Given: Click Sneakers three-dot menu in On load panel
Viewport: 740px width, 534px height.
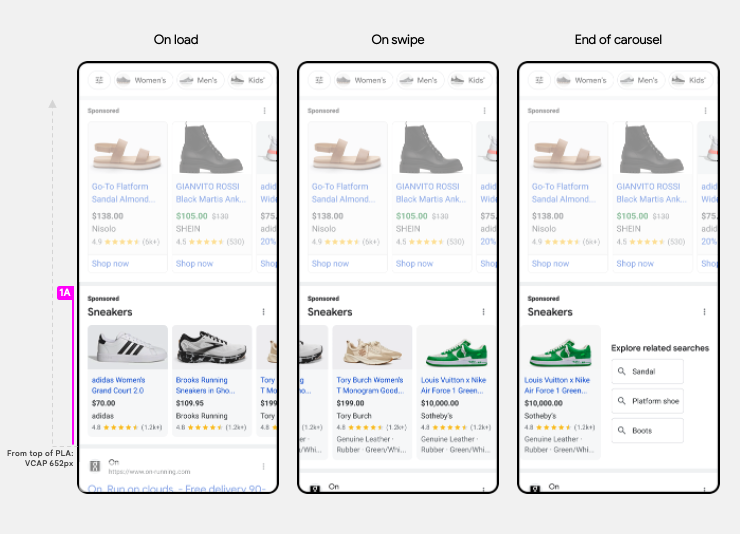Looking at the screenshot, I should point(264,312).
